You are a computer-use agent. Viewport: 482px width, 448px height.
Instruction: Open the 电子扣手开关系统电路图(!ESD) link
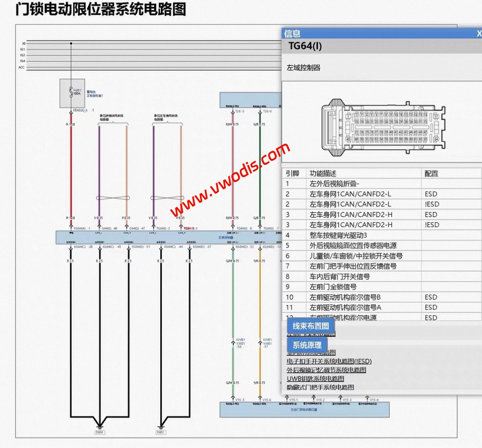pos(329,361)
